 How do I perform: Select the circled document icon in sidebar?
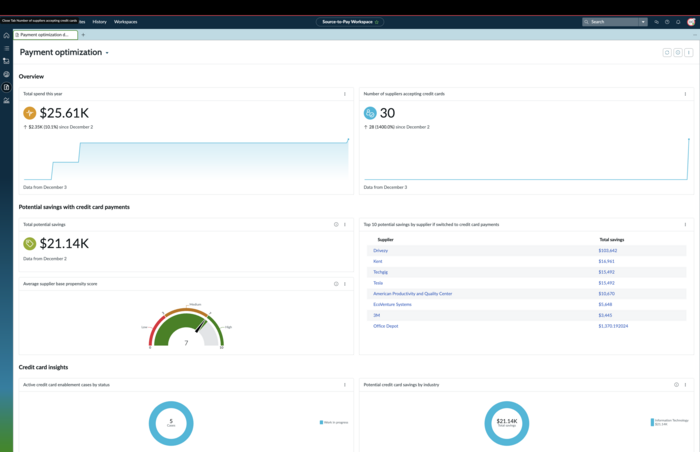pyautogui.click(x=6, y=87)
